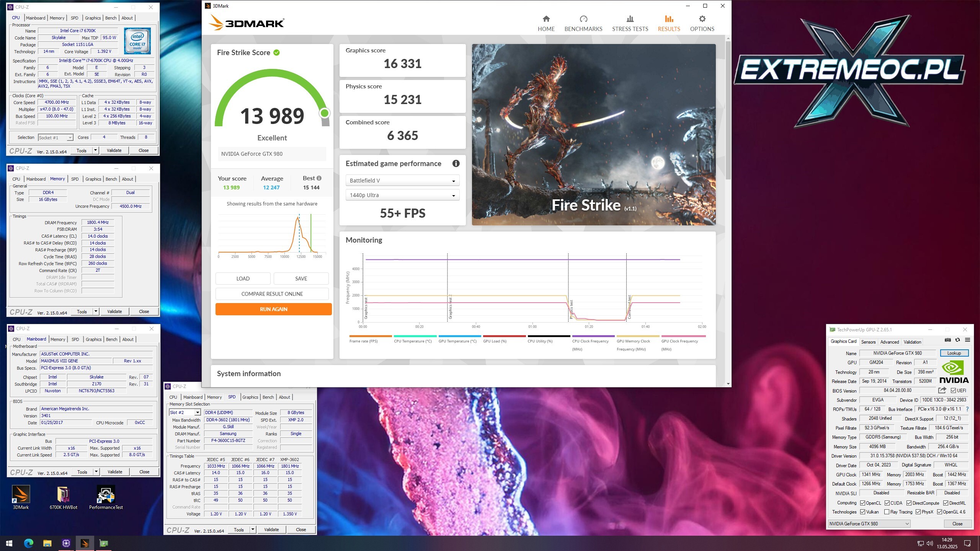Click the orange RUN AGAIN button
980x551 pixels.
[x=273, y=309]
